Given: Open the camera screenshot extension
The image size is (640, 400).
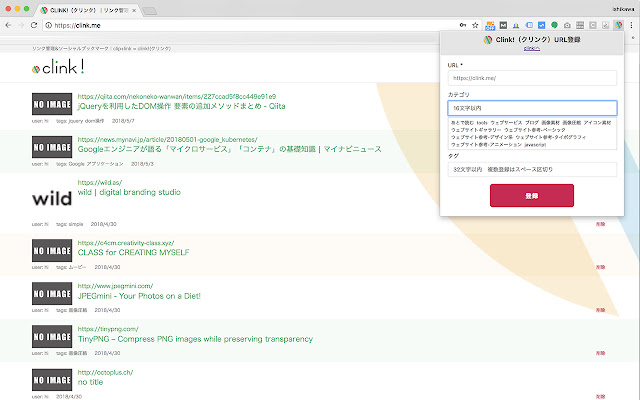Looking at the screenshot, I should pos(567,25).
